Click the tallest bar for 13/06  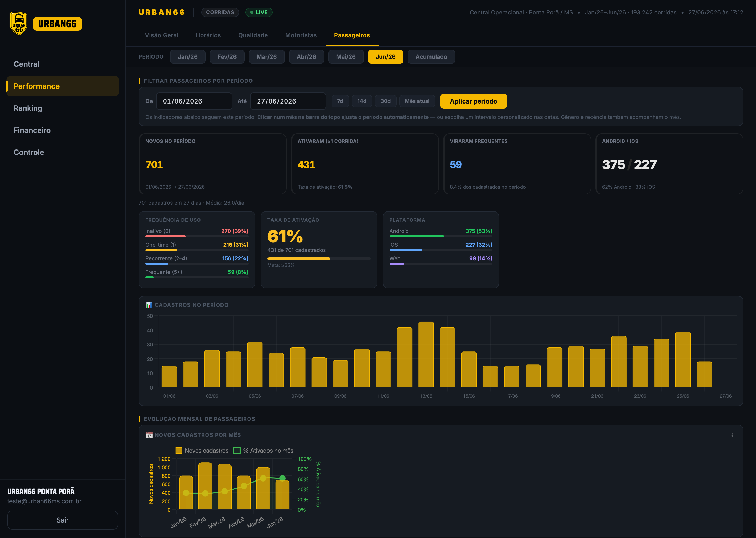[426, 354]
